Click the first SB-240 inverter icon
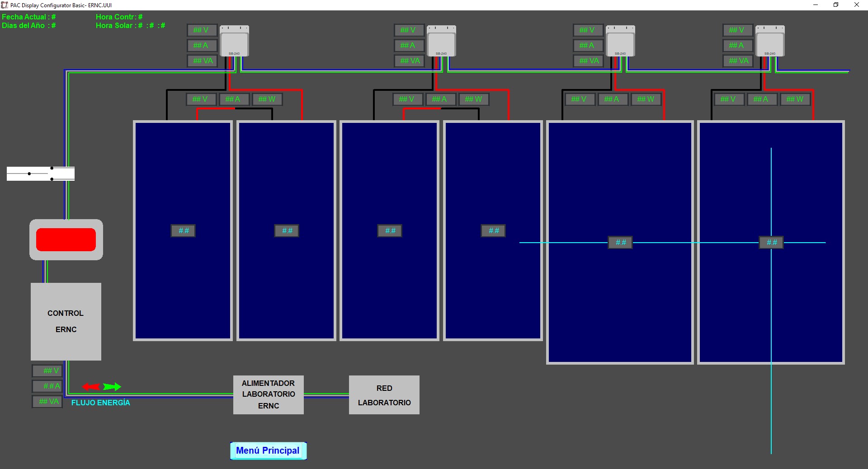Viewport: 868px width, 469px height. [x=234, y=41]
